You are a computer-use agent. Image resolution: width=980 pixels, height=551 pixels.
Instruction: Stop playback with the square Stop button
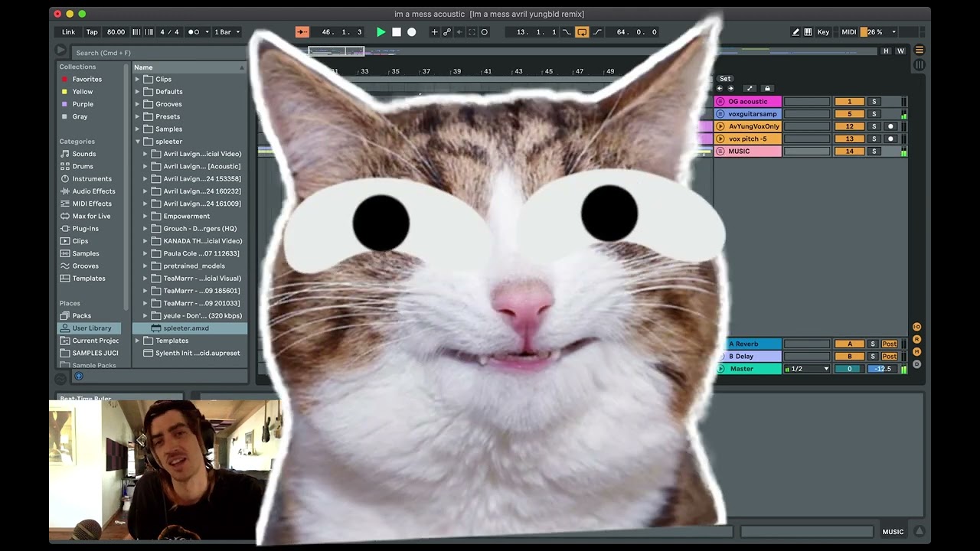[397, 32]
